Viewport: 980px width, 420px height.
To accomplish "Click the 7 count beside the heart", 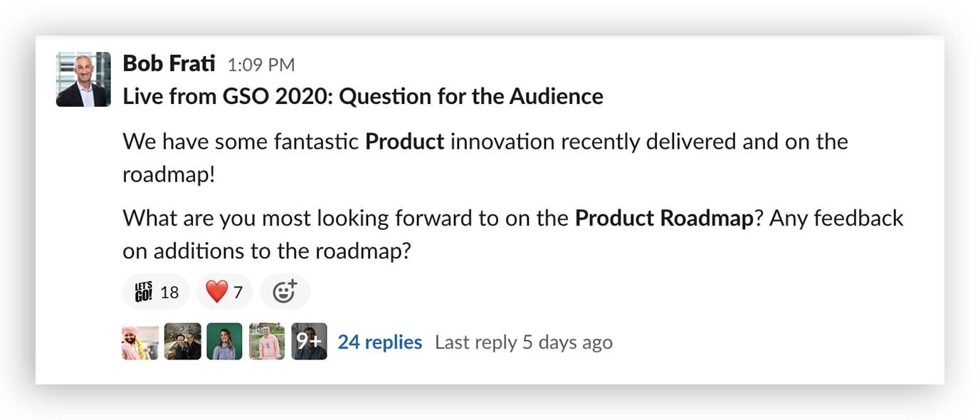I will pos(238,292).
